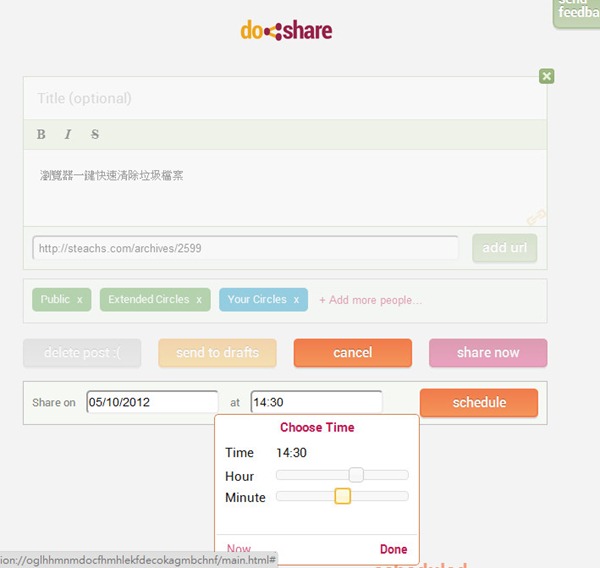
Task: Remove the Public circle tag
Action: coord(80,300)
